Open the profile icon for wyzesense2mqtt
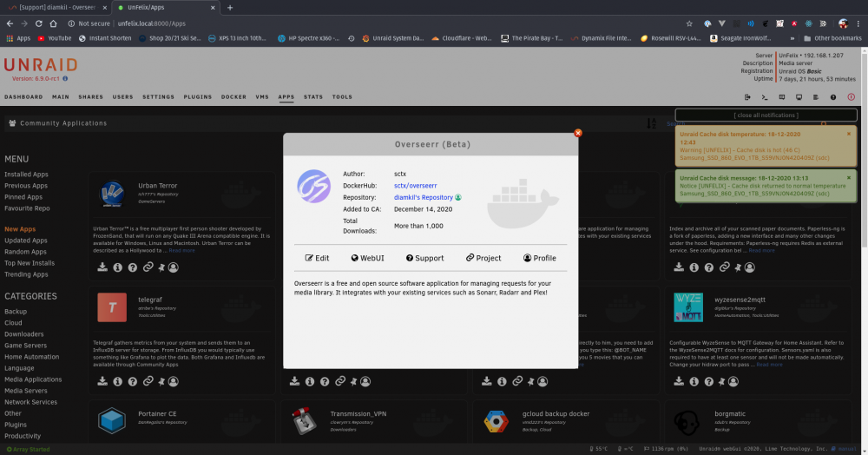This screenshot has width=868, height=455. click(x=733, y=381)
